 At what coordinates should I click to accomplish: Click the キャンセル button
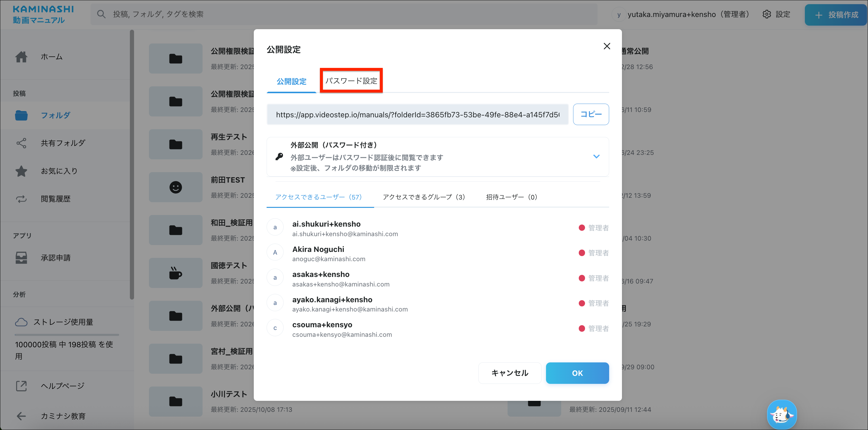pyautogui.click(x=509, y=373)
